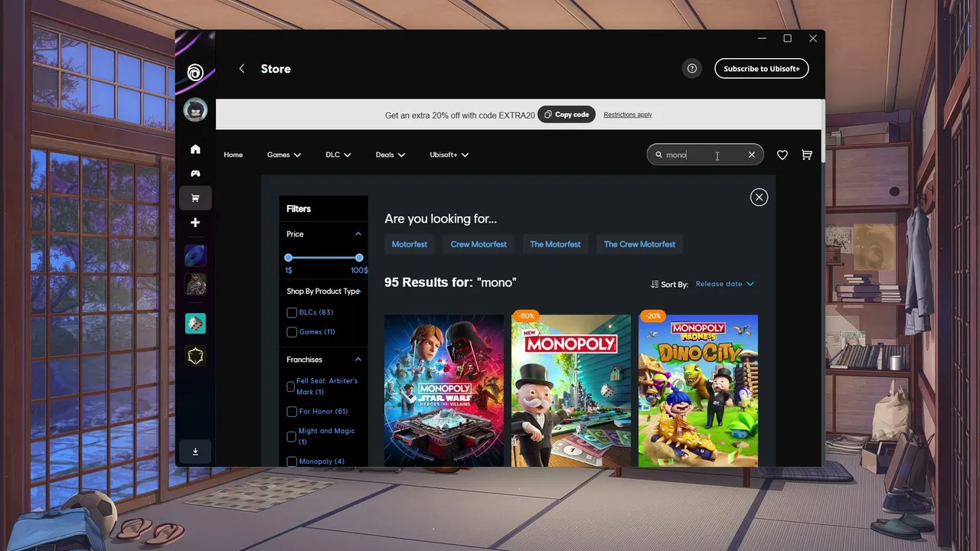Expand the Deals menu dropdown
Screen dimensions: 980x551
coord(390,155)
